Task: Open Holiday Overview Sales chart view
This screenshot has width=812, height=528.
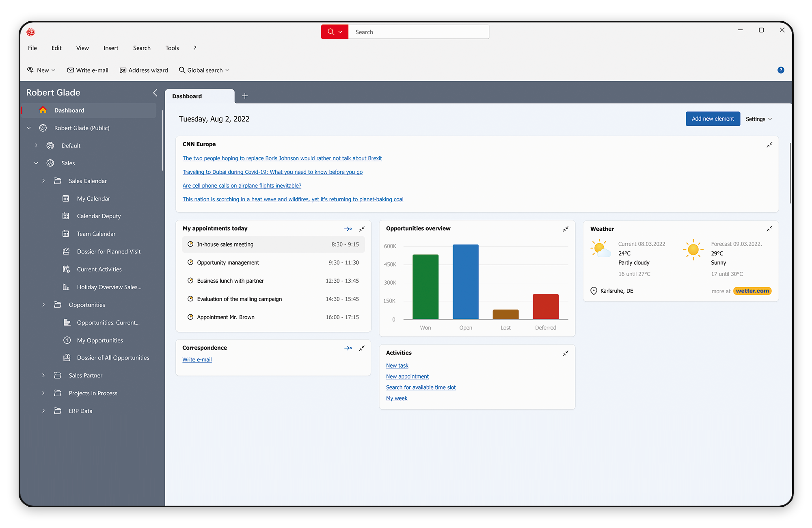Action: coord(109,287)
